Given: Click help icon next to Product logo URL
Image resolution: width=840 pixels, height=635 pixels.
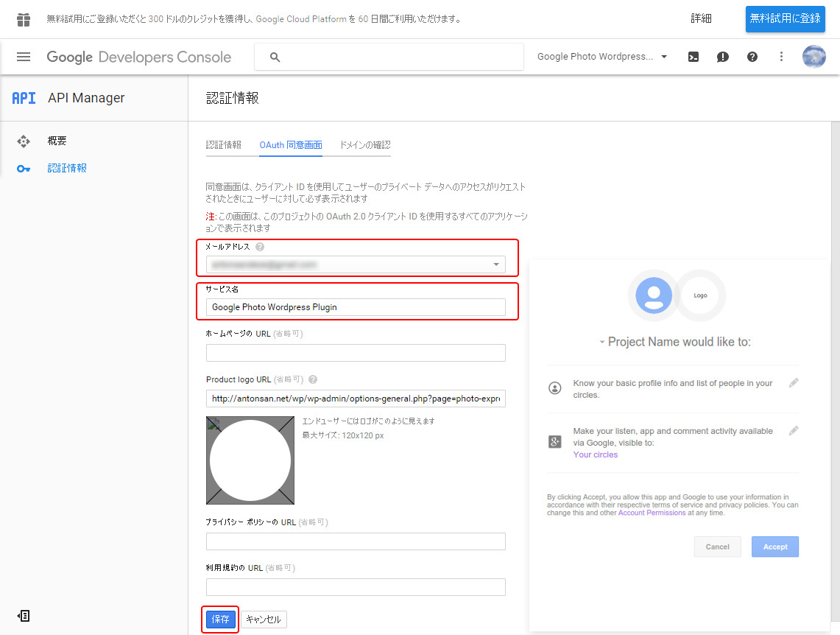Looking at the screenshot, I should coord(313,379).
